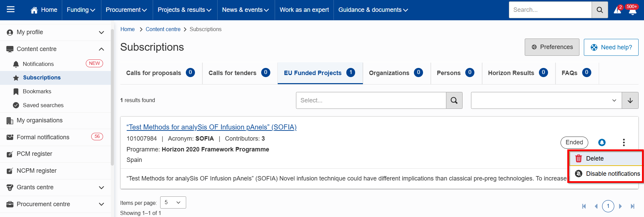Screen dimensions: 644x217
Task: Click the 56 badge on Formal notifications
Action: point(97,137)
